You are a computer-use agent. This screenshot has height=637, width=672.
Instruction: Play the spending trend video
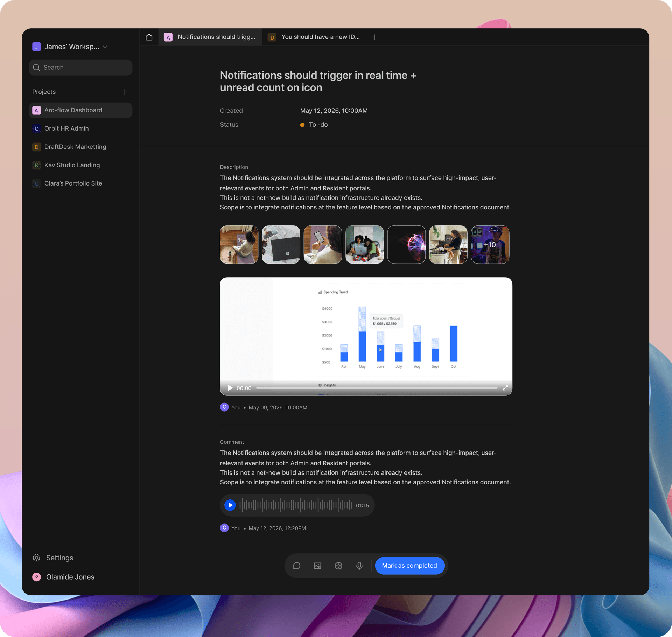[230, 388]
